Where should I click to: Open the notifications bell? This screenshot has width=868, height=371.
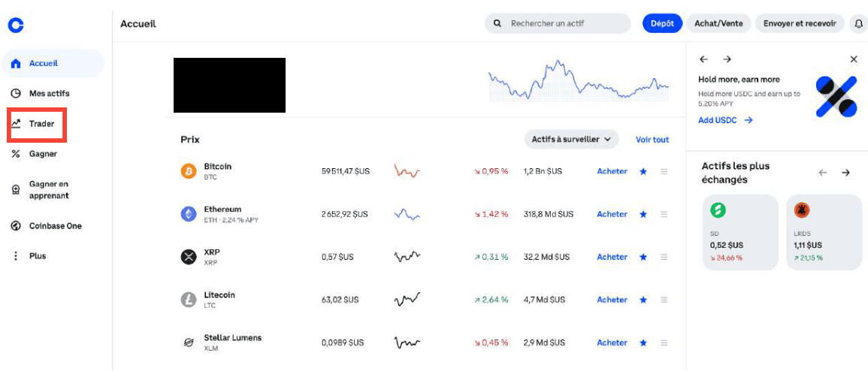click(x=858, y=24)
